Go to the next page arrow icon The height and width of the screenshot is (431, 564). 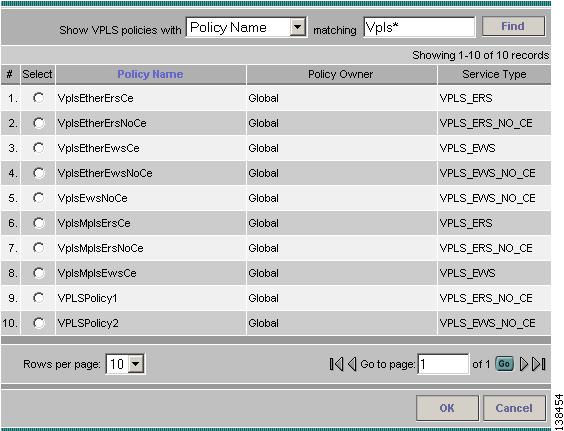[x=524, y=364]
